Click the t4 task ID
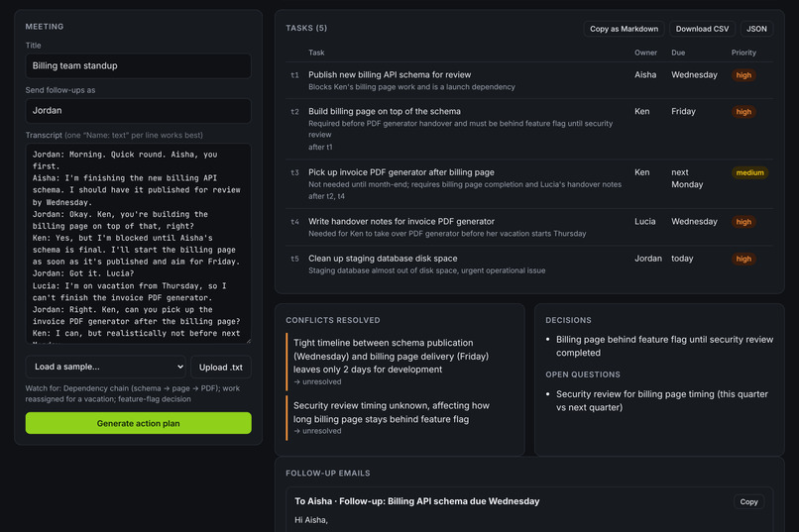Screen dimensions: 799x532 tap(295, 222)
